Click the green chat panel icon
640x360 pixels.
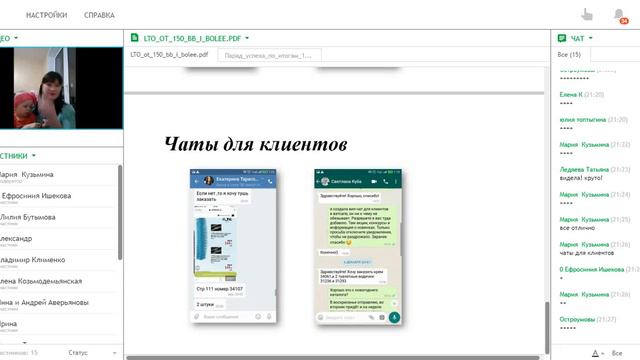tap(562, 38)
